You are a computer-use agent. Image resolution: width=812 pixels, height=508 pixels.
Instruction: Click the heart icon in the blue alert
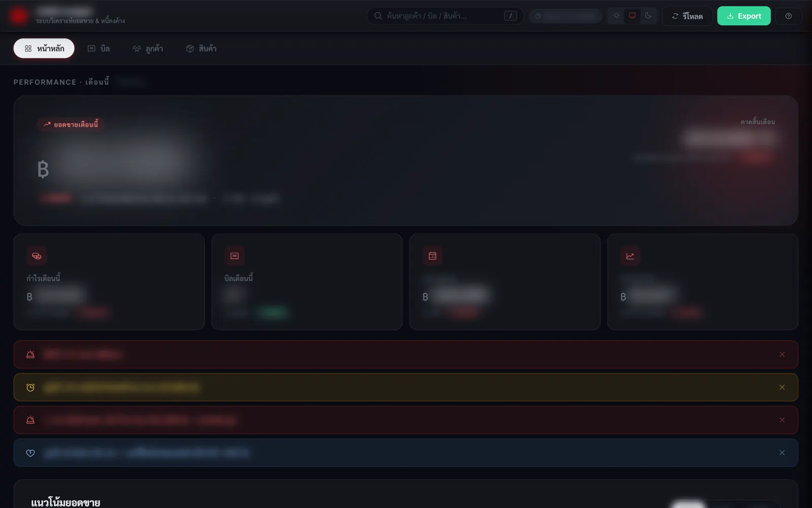point(30,453)
